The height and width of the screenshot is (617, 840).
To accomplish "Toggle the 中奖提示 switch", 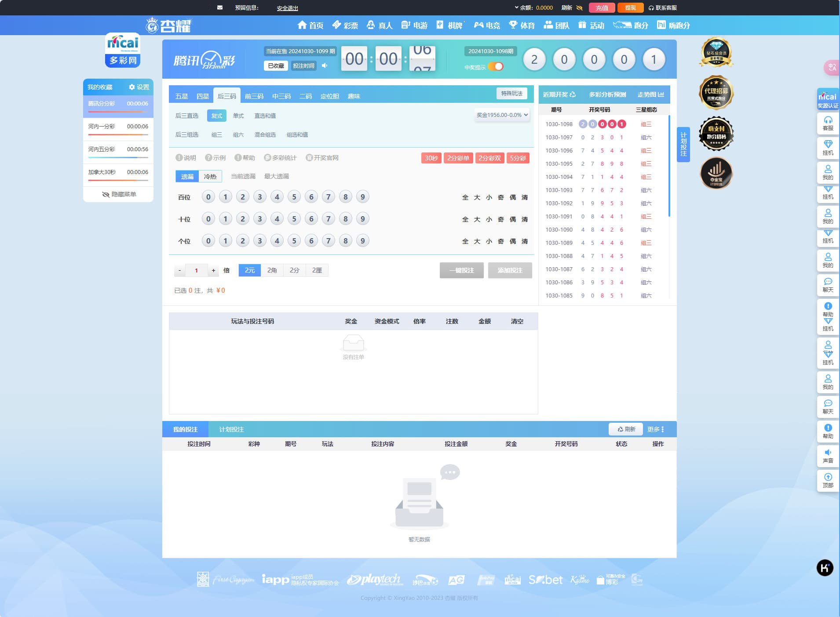I will pyautogui.click(x=496, y=67).
